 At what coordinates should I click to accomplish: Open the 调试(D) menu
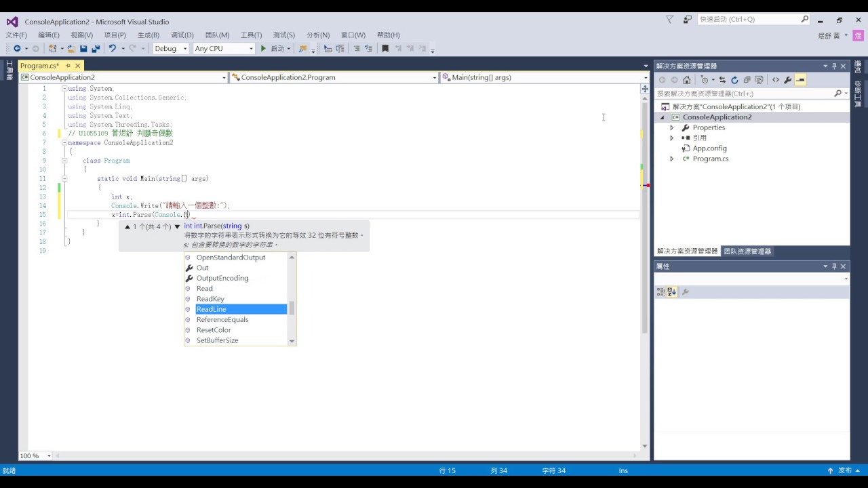point(182,35)
